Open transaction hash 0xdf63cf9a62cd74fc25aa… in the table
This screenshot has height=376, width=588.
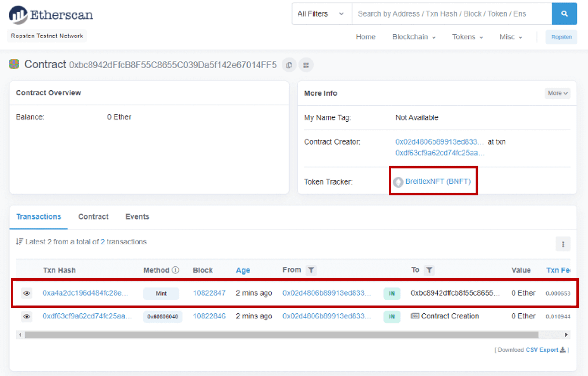[87, 316]
